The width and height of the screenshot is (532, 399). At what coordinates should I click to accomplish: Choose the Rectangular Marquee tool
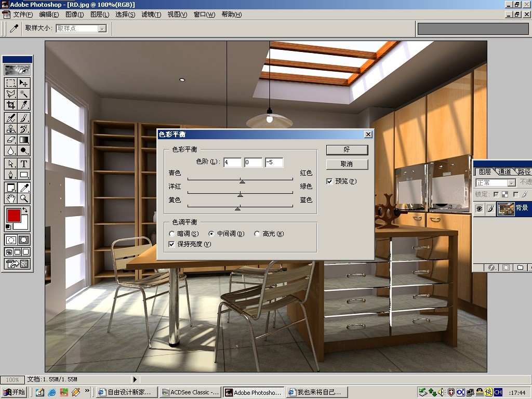[11, 83]
